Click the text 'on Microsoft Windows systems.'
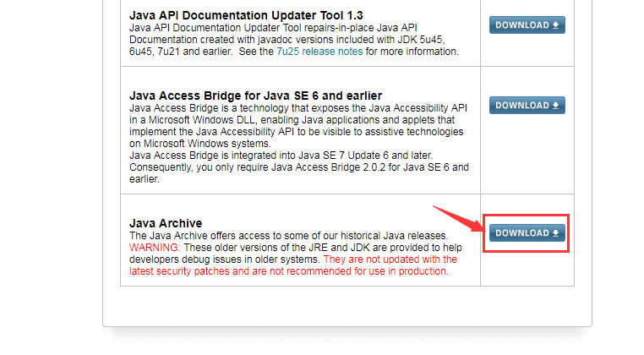Screen dimensions: 644x355 point(200,144)
